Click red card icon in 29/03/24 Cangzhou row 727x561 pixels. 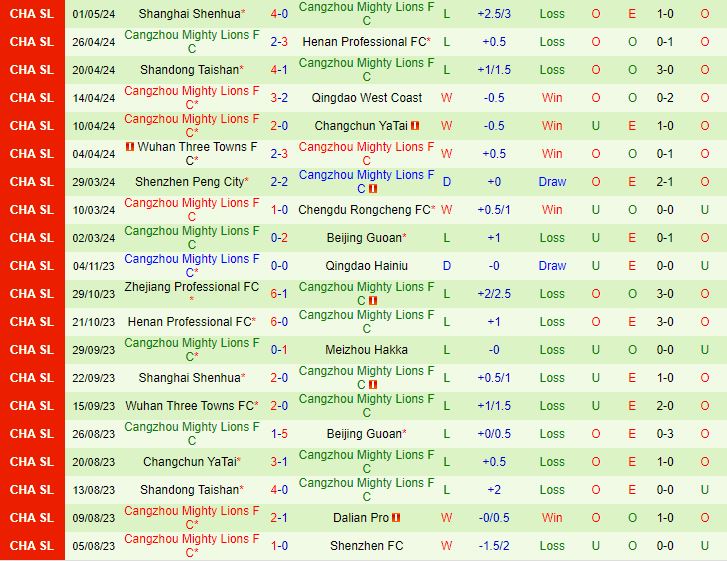point(373,189)
